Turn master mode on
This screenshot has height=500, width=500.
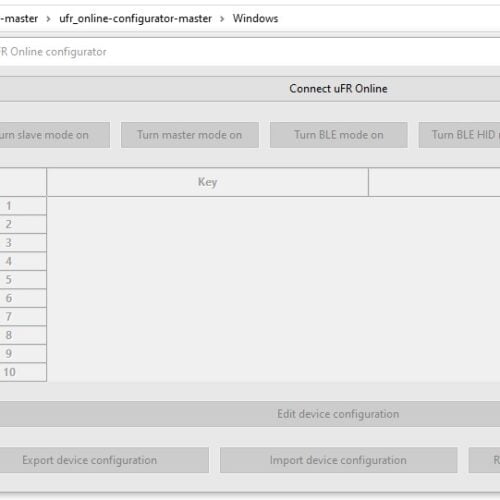tap(190, 135)
